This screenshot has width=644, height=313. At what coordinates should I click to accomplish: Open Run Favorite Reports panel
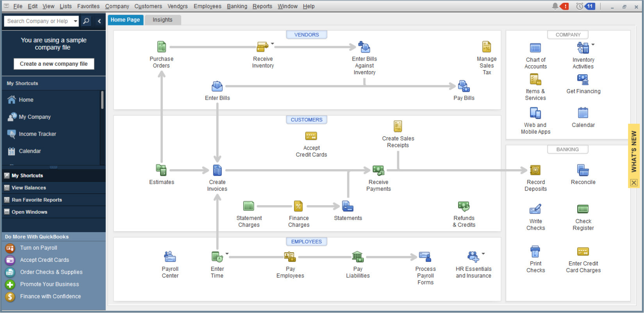coord(54,200)
